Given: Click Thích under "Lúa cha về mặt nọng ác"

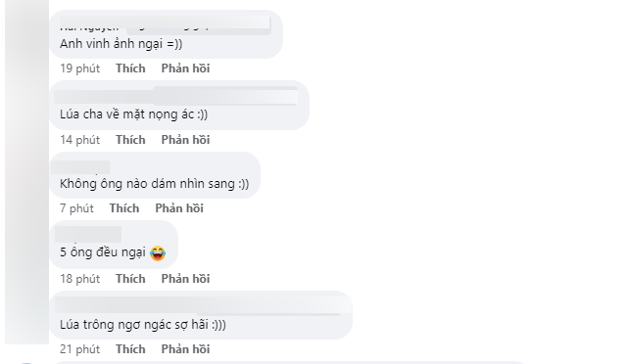Looking at the screenshot, I should click(130, 140).
